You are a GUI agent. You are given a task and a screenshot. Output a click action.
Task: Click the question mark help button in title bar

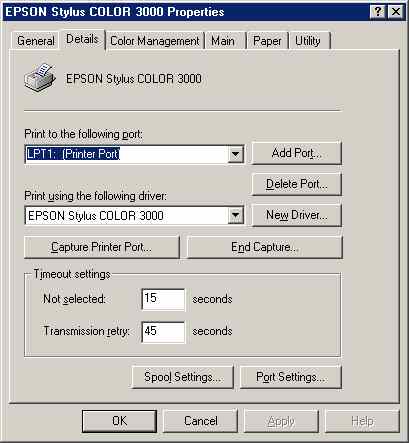click(x=377, y=12)
